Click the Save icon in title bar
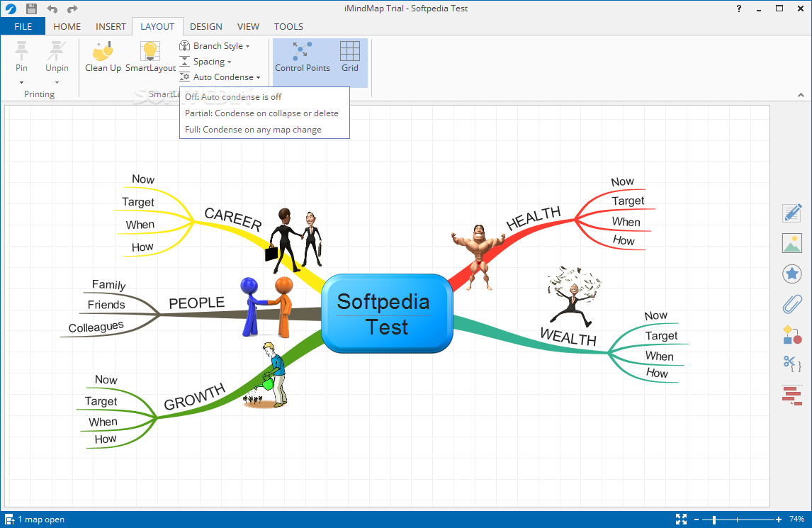This screenshot has width=812, height=528. click(32, 9)
